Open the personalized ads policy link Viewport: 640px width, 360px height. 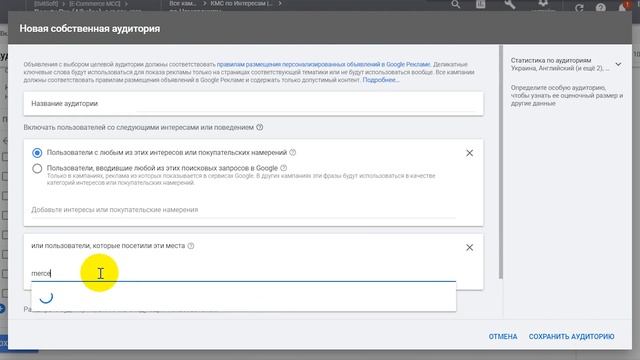[323, 64]
